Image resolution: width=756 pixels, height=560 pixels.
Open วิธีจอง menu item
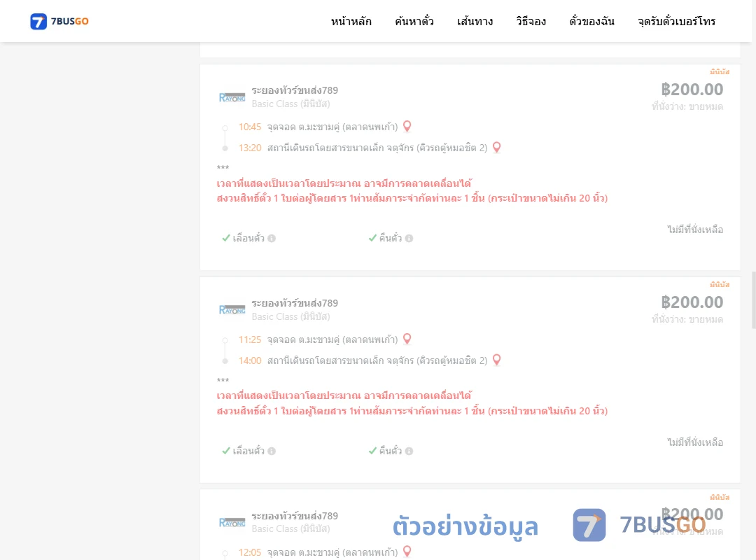point(531,21)
